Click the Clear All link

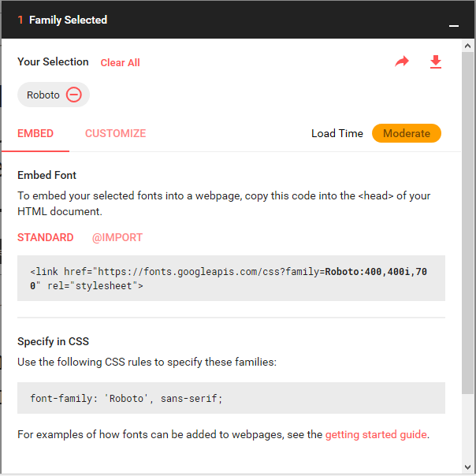click(121, 63)
